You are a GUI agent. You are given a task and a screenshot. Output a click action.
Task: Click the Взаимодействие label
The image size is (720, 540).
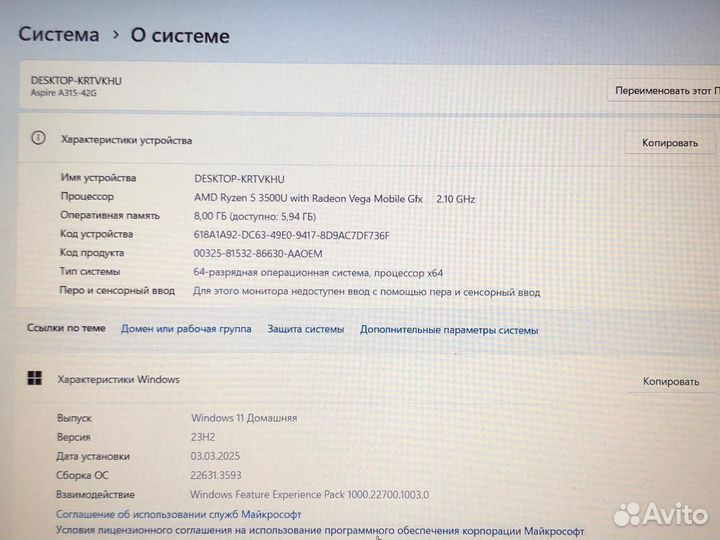[x=96, y=495]
